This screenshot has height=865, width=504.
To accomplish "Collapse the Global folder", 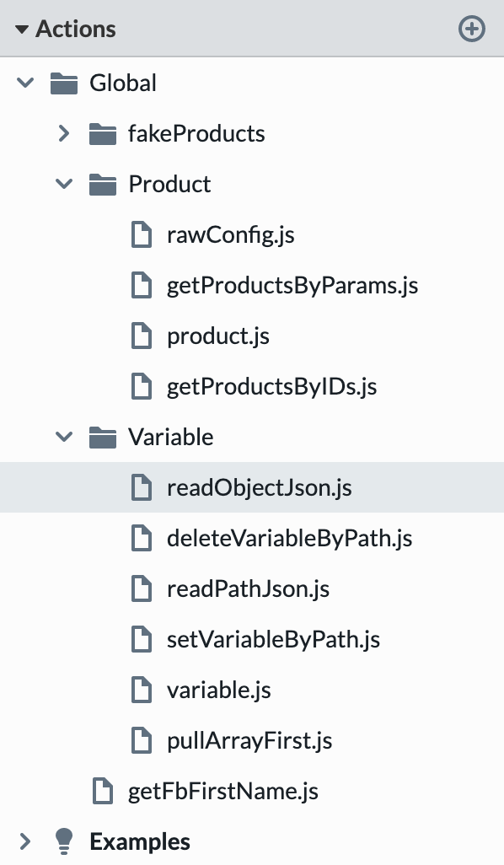I will click(x=25, y=83).
